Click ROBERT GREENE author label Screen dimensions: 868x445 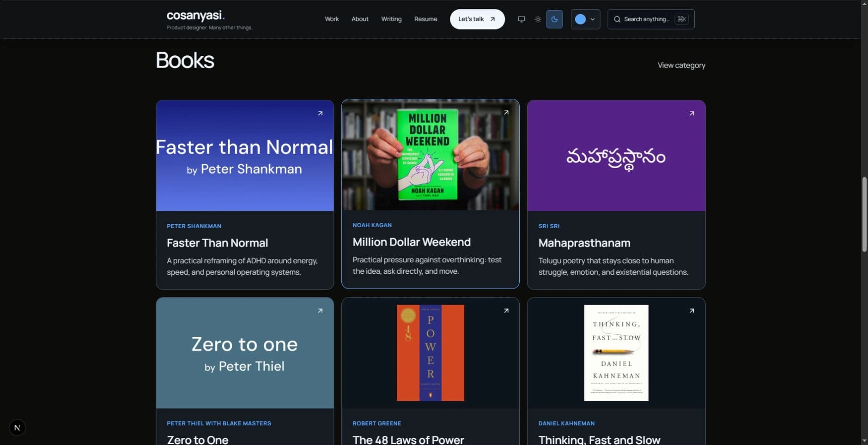tap(376, 423)
